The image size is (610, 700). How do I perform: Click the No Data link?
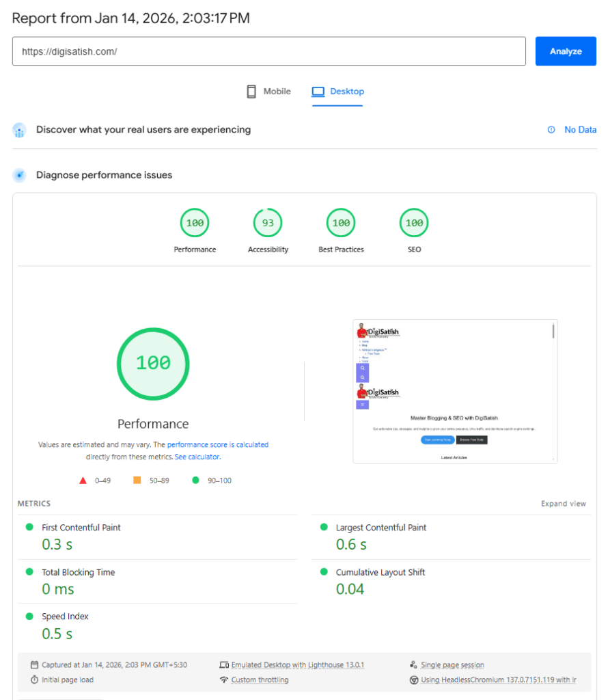(580, 129)
